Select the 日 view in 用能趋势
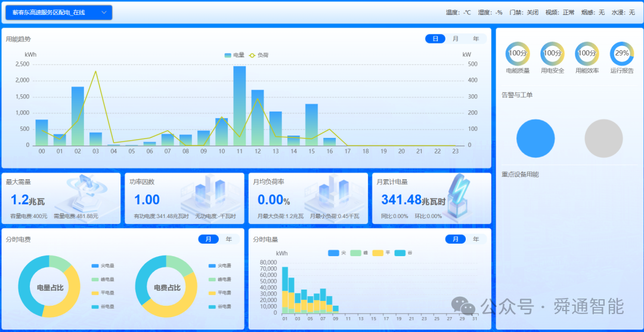This screenshot has height=332, width=644. pyautogui.click(x=435, y=39)
